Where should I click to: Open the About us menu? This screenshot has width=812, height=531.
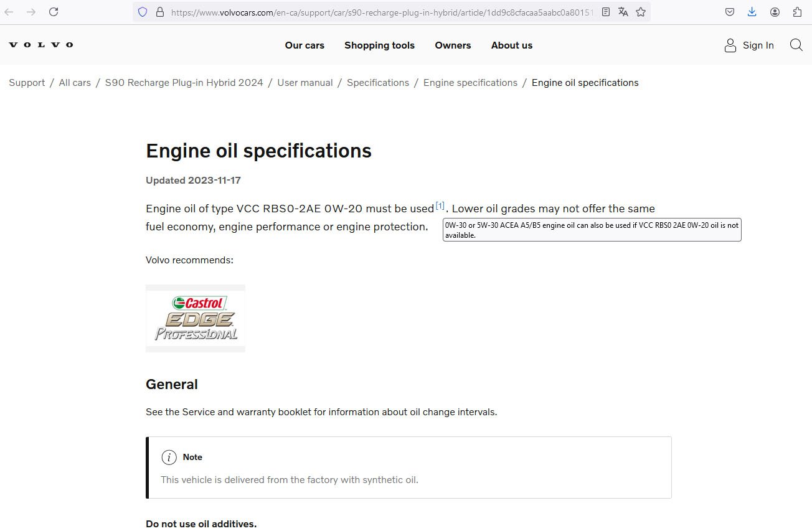pos(512,45)
